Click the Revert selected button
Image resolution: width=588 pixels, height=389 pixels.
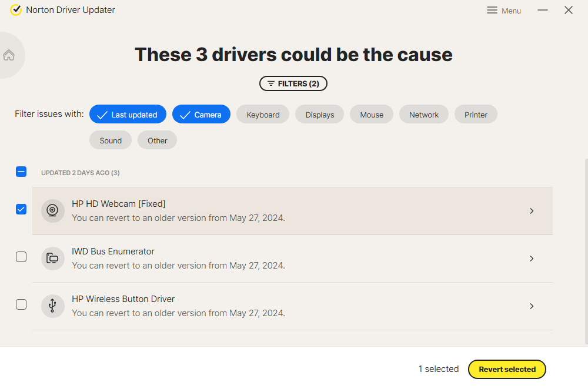point(507,369)
